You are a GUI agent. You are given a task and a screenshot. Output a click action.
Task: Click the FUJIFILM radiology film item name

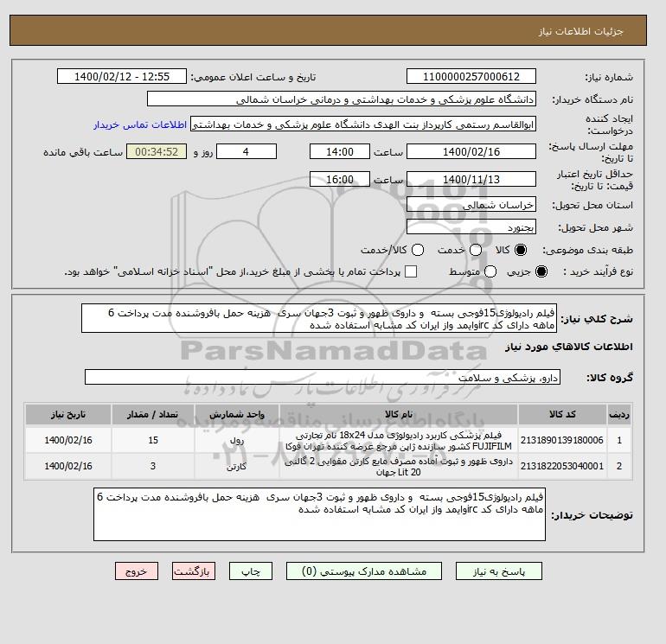tap(399, 441)
